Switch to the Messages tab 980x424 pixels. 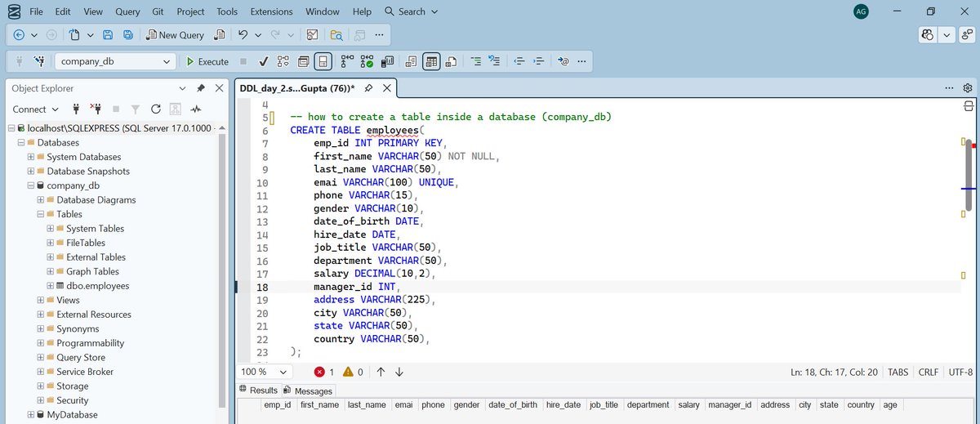309,391
